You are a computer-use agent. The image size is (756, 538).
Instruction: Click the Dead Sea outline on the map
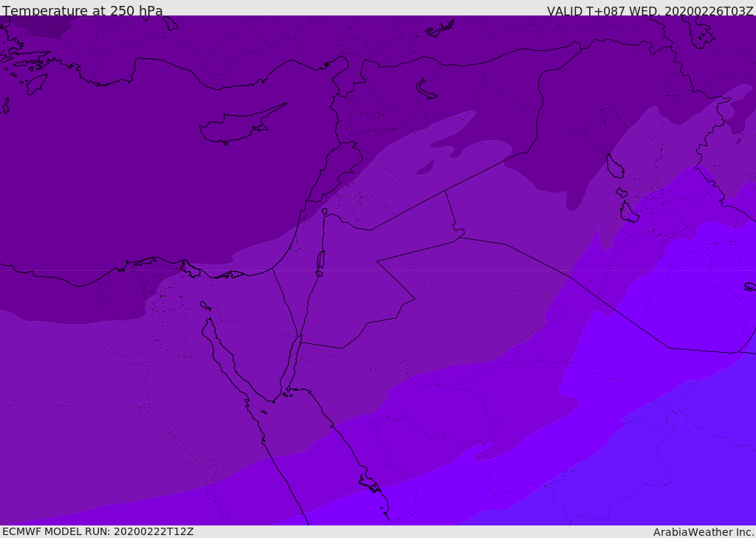tap(320, 263)
